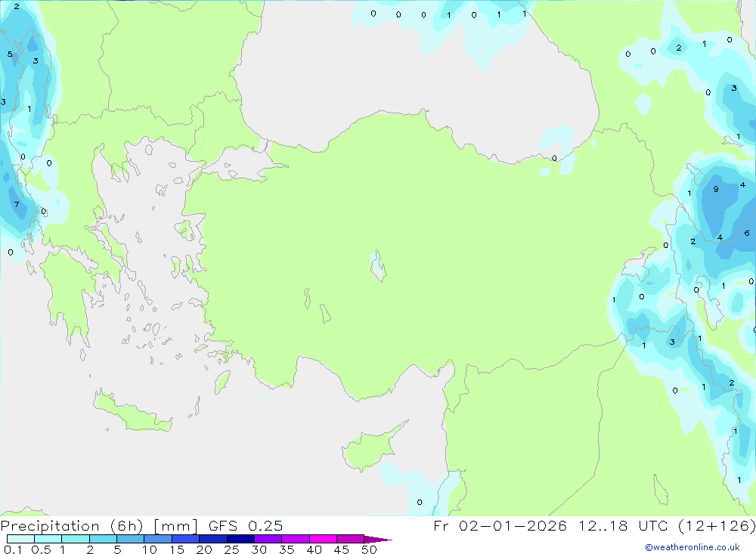
Task: Open the weatheronline.co.uk copyright link
Action: click(x=692, y=547)
